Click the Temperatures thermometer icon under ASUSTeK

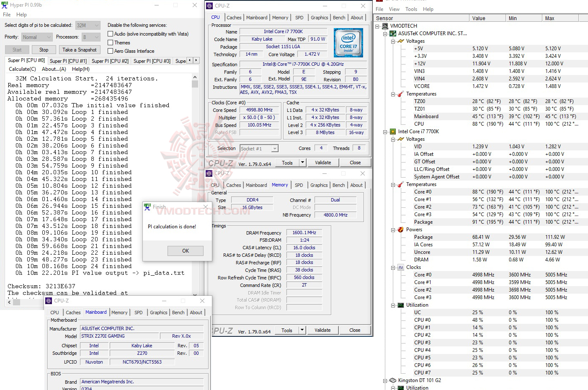[x=401, y=94]
